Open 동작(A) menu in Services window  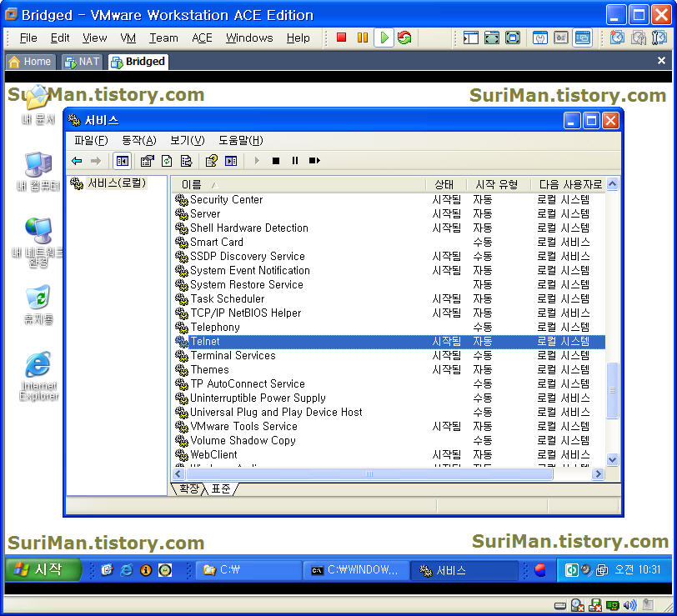coord(138,140)
